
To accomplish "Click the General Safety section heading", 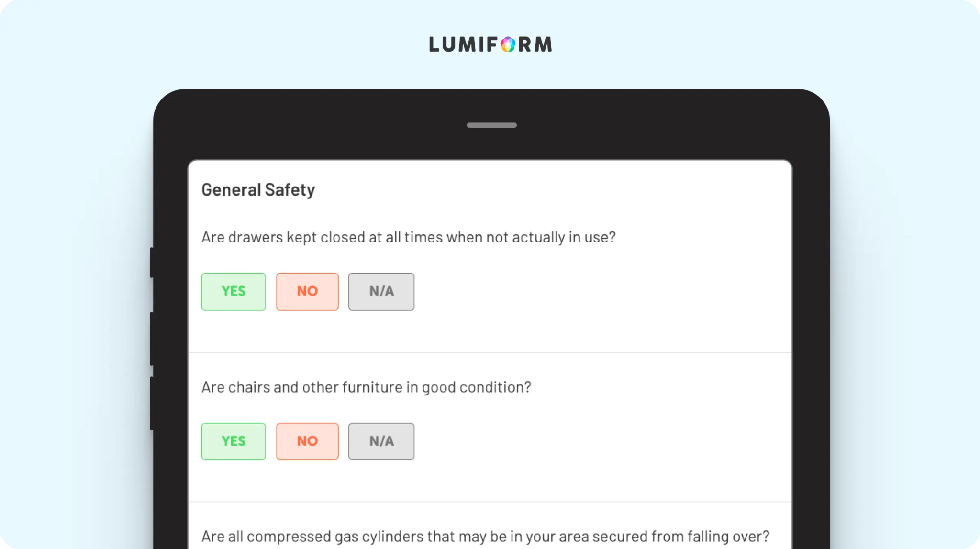I will point(258,190).
